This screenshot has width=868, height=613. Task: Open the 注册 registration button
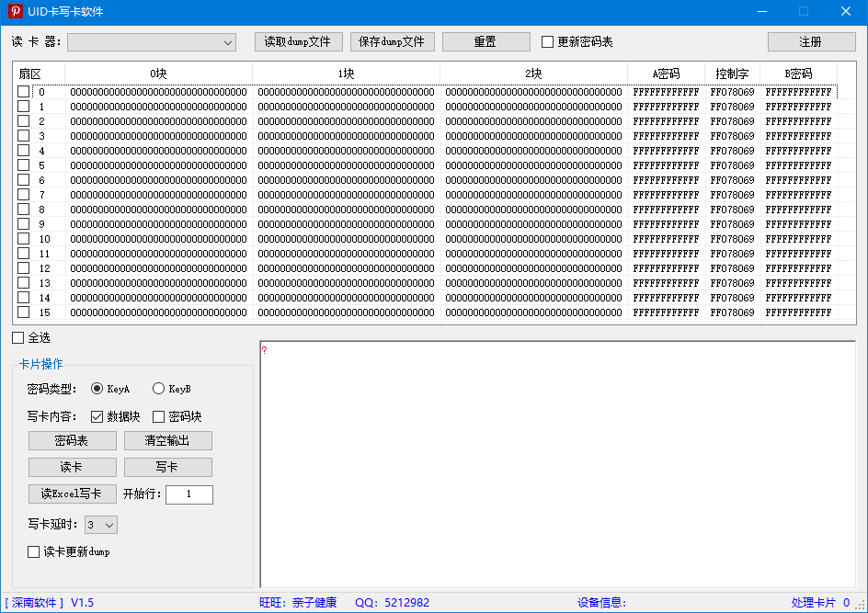[x=811, y=42]
